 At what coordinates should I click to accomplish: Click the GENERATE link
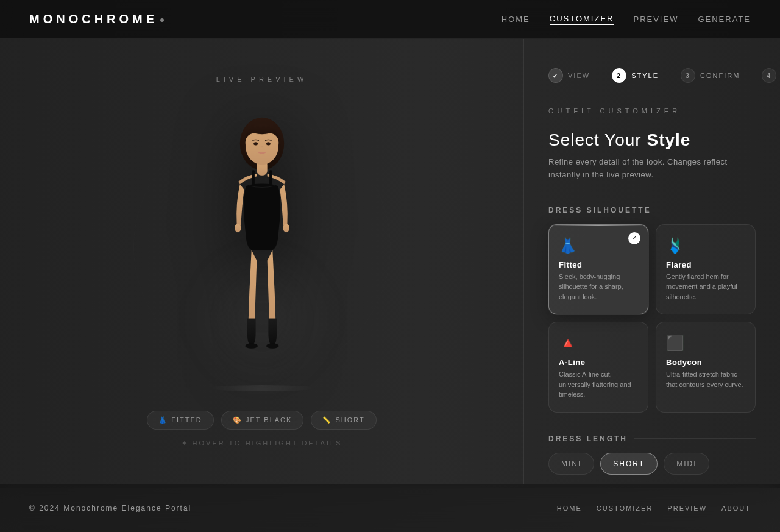coord(724,18)
